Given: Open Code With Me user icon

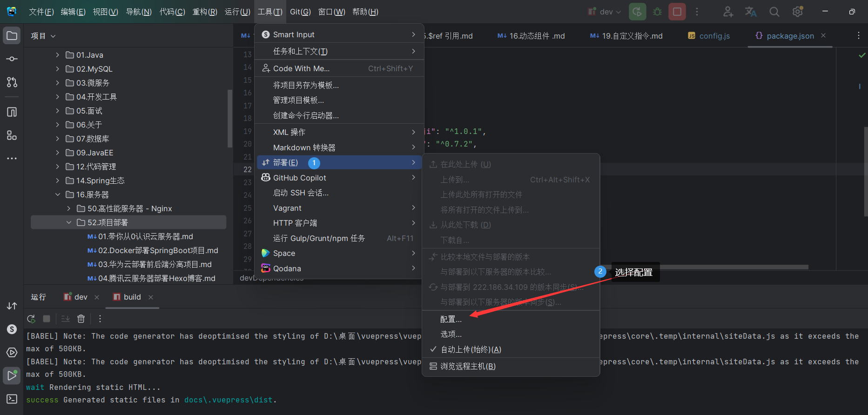Looking at the screenshot, I should 728,12.
